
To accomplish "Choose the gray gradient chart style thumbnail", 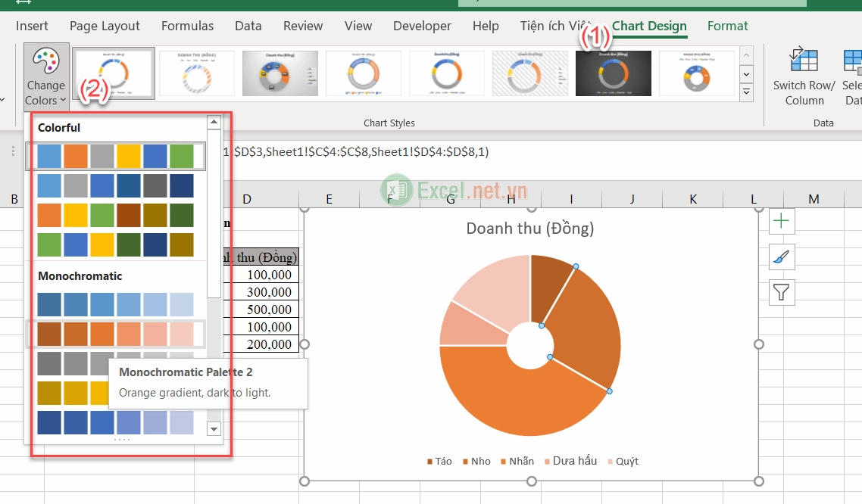I will tap(280, 73).
